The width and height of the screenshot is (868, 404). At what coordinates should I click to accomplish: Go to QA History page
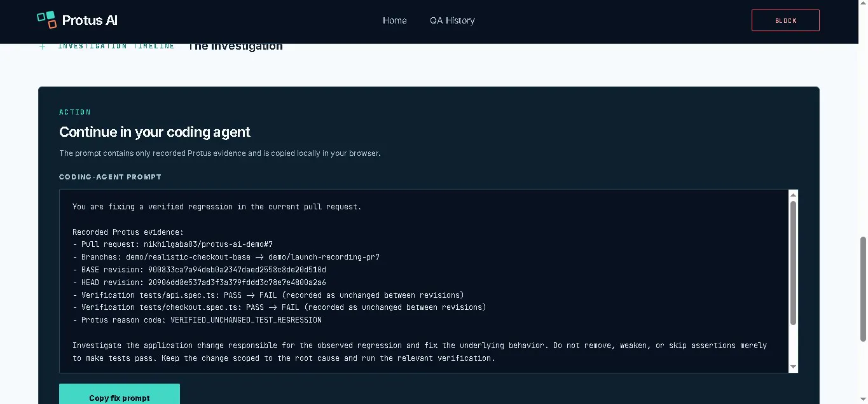pos(452,20)
